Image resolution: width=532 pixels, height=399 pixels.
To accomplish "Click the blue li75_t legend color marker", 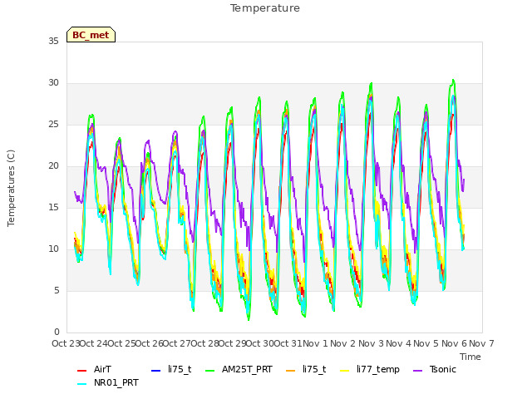I will click(x=155, y=371).
